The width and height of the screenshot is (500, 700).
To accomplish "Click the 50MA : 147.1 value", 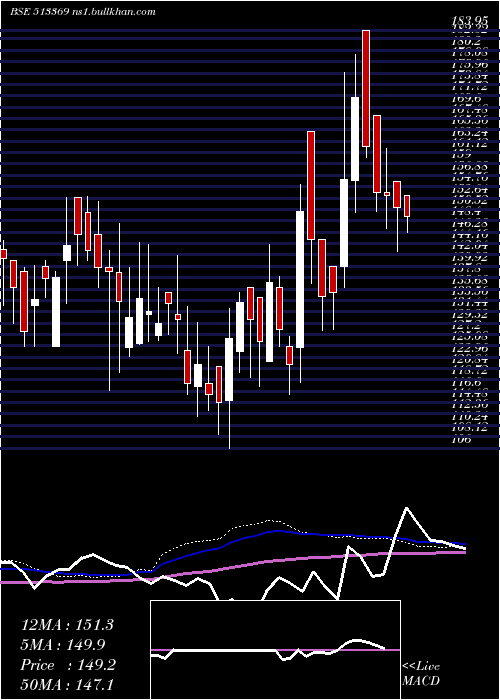I will pos(67,685).
